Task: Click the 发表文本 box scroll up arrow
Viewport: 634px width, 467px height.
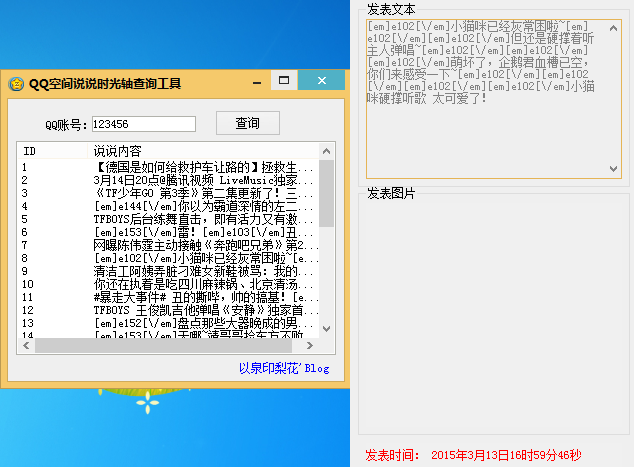Action: [x=613, y=28]
